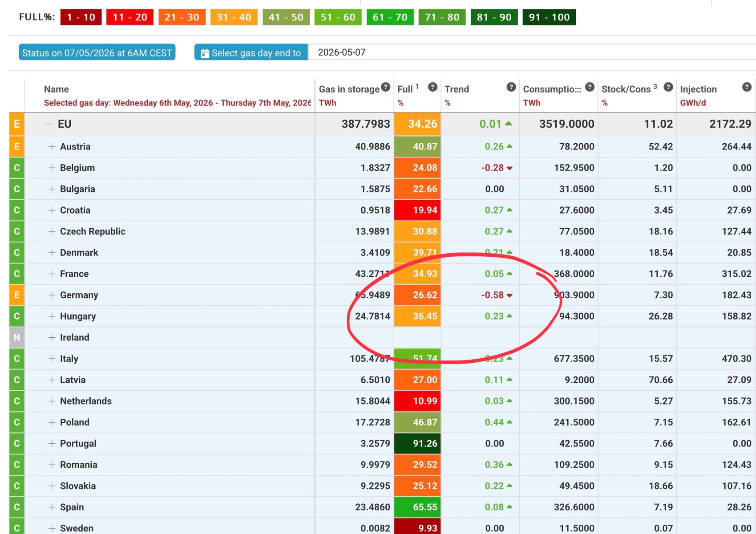Click the 31 - 40 legend swatch
This screenshot has height=534, width=756.
(234, 17)
